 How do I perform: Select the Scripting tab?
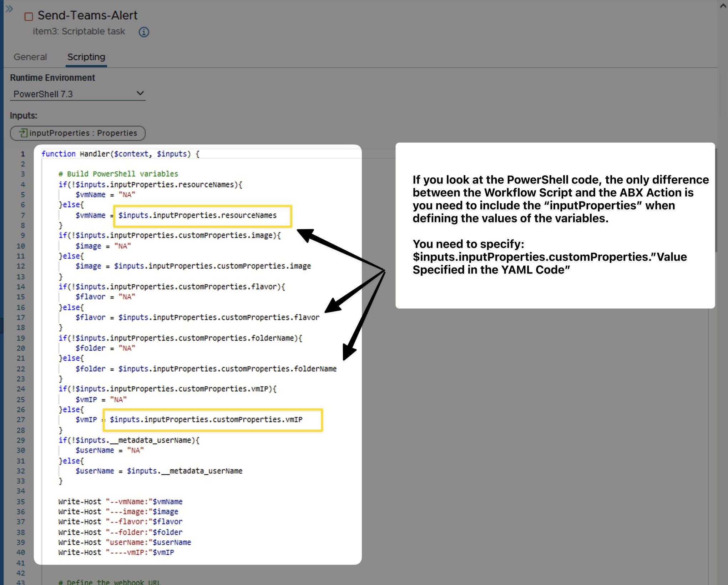coord(86,57)
